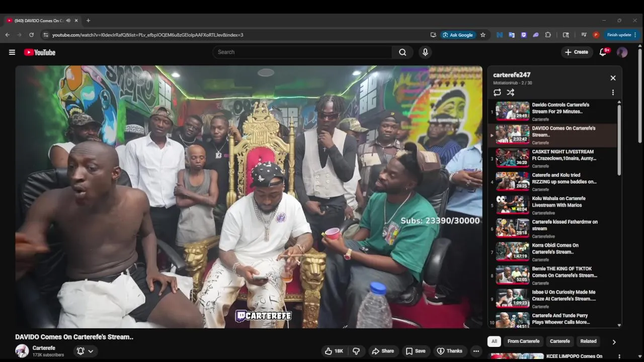Open a new browser tab
Image resolution: width=644 pixels, height=362 pixels.
[x=88, y=21]
